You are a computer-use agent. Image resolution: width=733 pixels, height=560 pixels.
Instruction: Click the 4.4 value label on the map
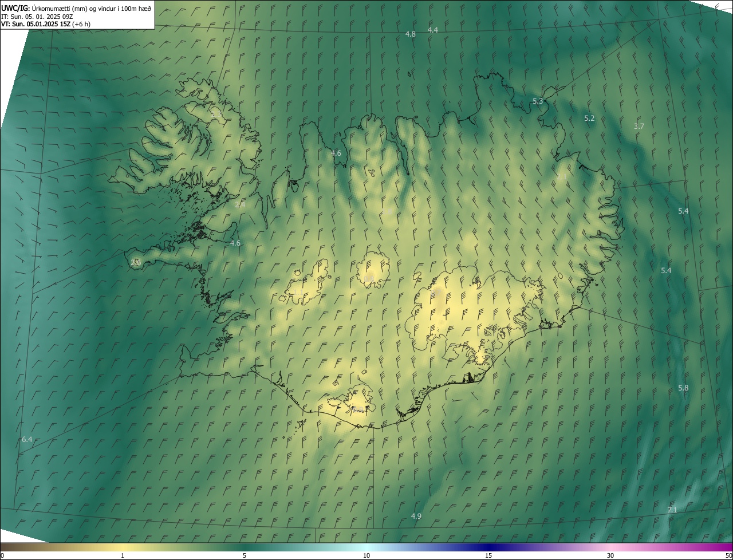[433, 30]
